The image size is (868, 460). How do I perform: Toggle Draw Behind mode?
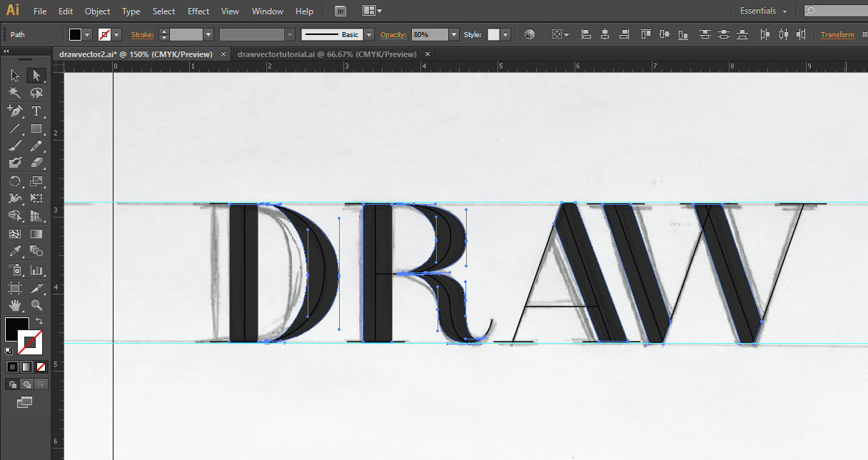click(26, 384)
